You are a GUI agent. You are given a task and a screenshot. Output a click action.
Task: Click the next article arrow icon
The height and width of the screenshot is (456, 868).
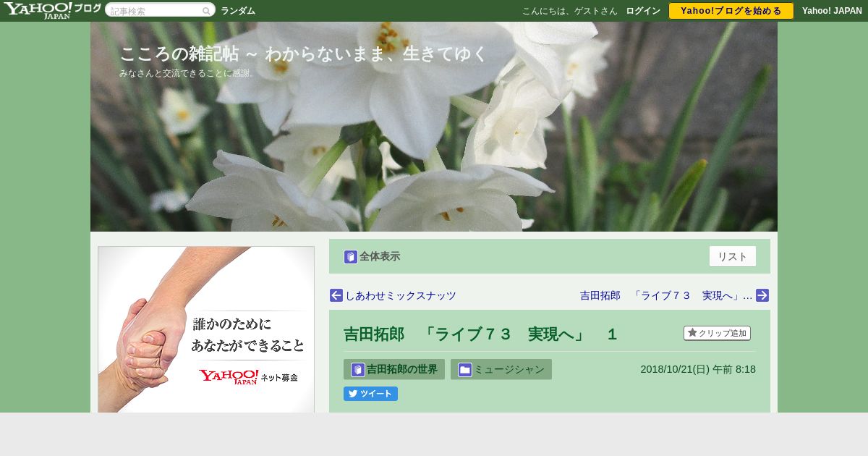click(x=762, y=295)
